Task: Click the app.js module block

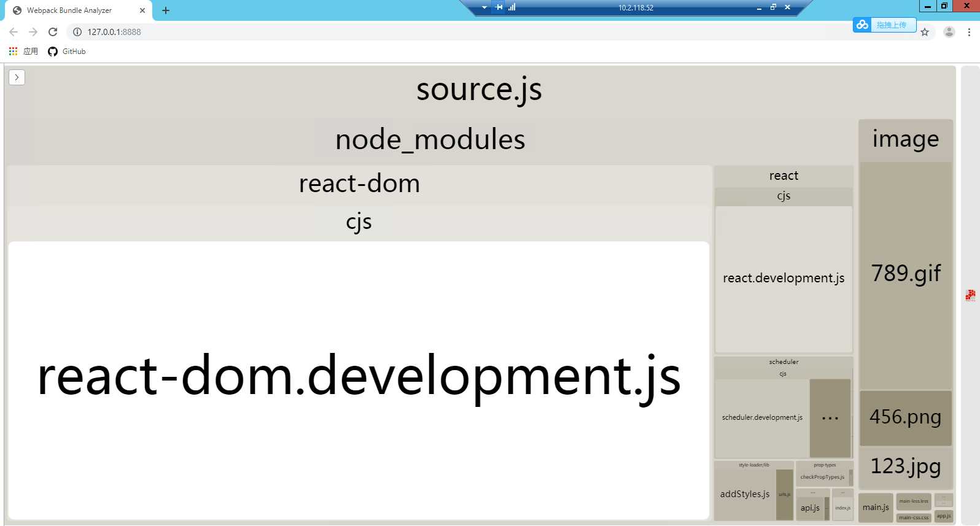Action: coord(944,516)
